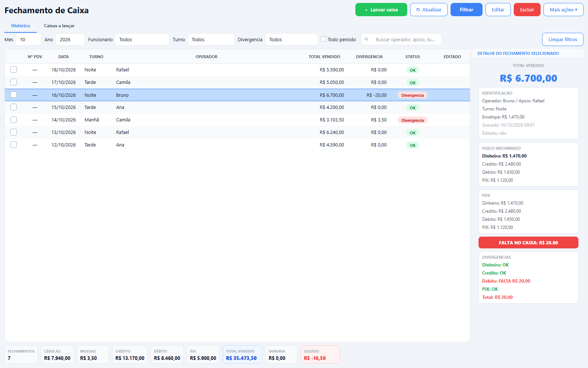The image size is (588, 368).
Task: Click the SANGRIA summary card
Action: (281, 354)
